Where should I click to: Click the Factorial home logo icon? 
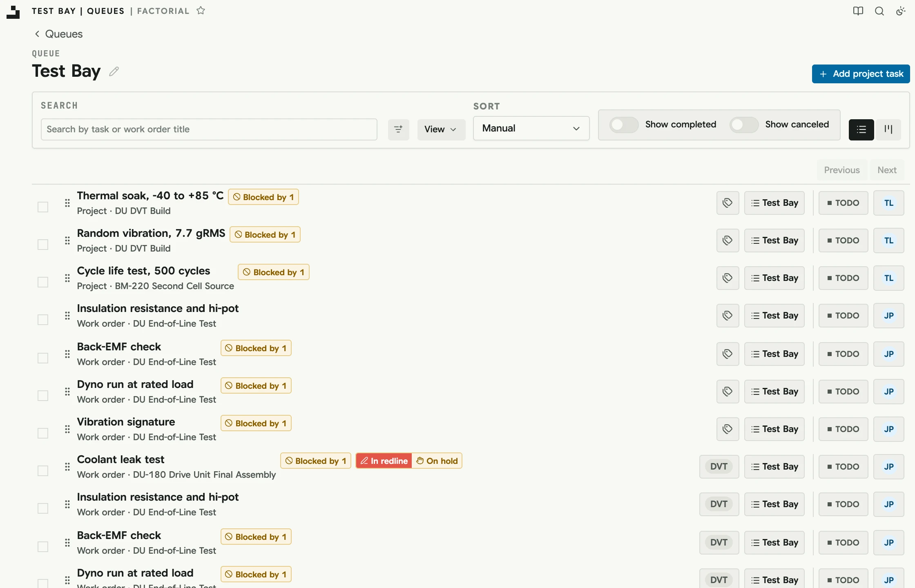click(13, 12)
